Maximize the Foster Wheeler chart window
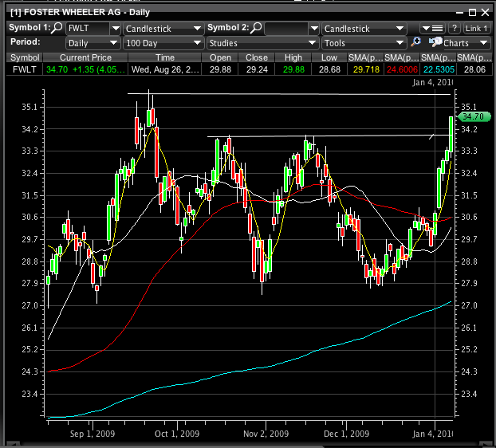The height and width of the screenshot is (448, 496). pos(473,13)
